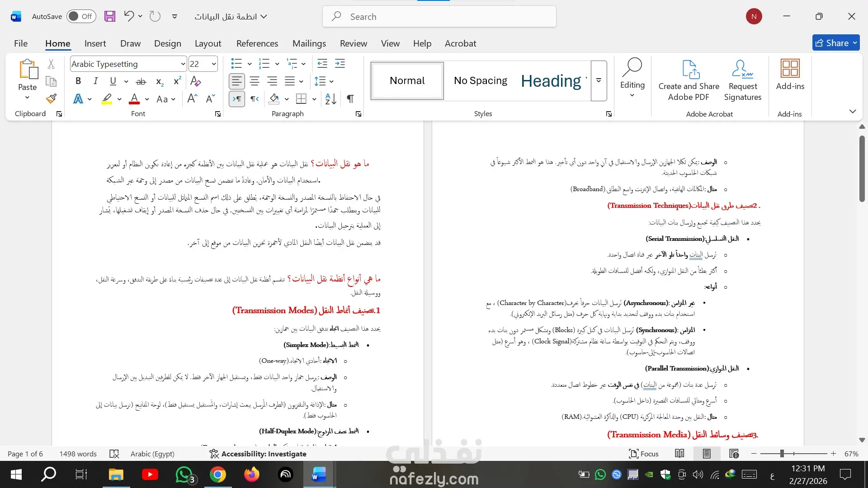Screen dimensions: 868x488
Task: Toggle AutoSave switch on
Action: coord(81,16)
